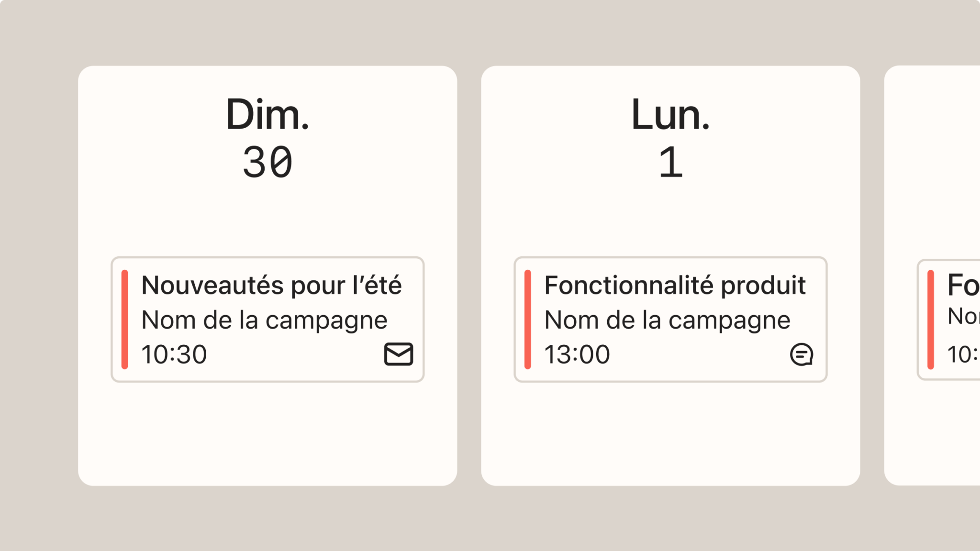Click the SMS chat bubble icon
Viewport: 980px width, 551px height.
pos(802,354)
